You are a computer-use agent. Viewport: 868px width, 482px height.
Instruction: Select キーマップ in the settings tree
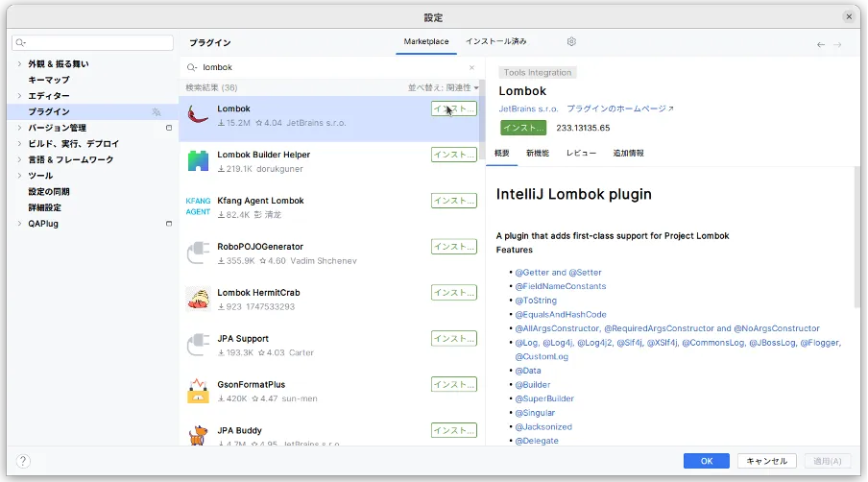point(49,80)
